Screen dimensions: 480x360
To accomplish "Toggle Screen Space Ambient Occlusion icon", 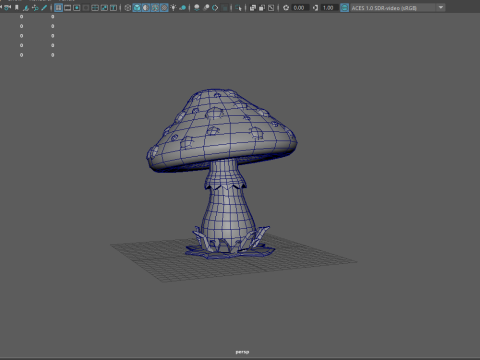I will pyautogui.click(x=197, y=7).
